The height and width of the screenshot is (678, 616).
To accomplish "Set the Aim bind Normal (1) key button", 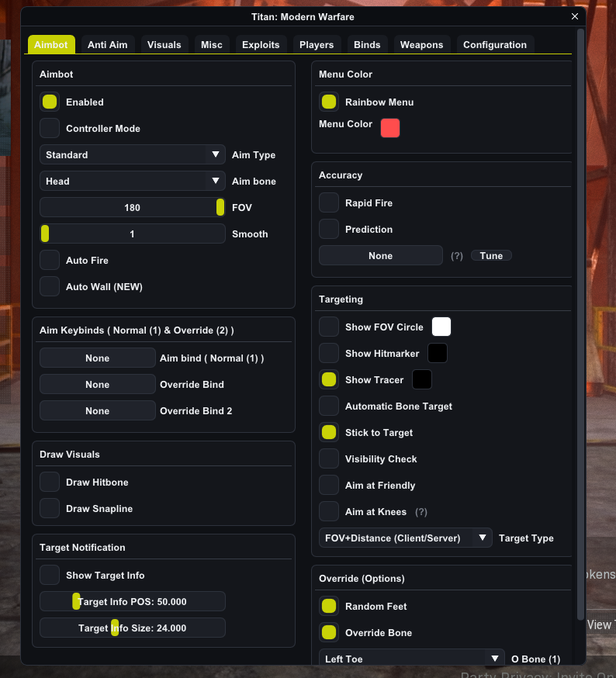I will 97,358.
